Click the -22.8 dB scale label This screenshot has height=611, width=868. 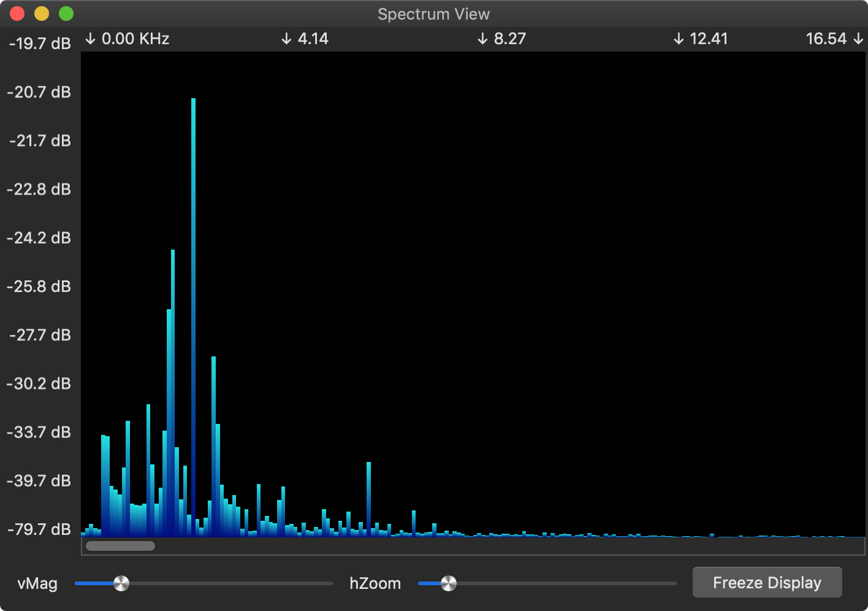(39, 189)
